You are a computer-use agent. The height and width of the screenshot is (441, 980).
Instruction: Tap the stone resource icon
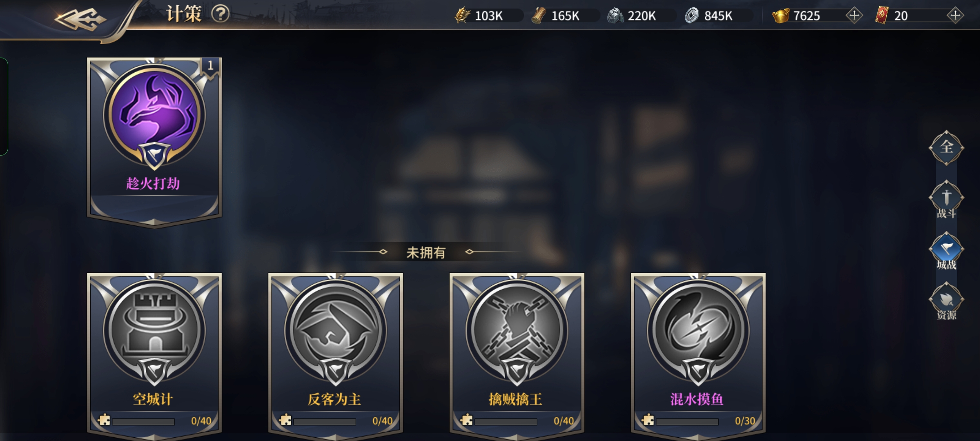[x=615, y=16]
